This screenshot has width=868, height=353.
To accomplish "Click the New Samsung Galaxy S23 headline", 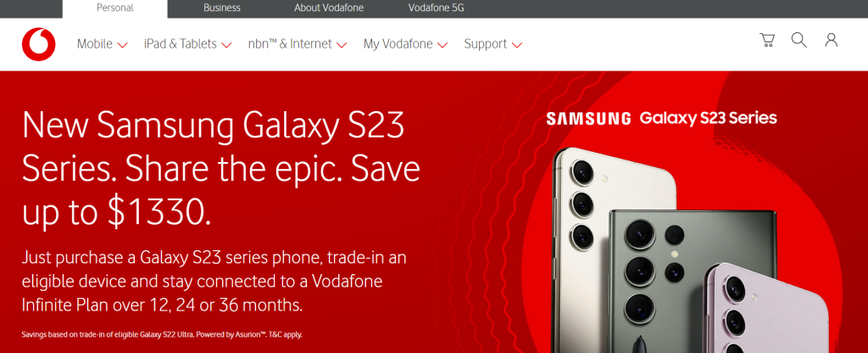I will click(x=221, y=170).
